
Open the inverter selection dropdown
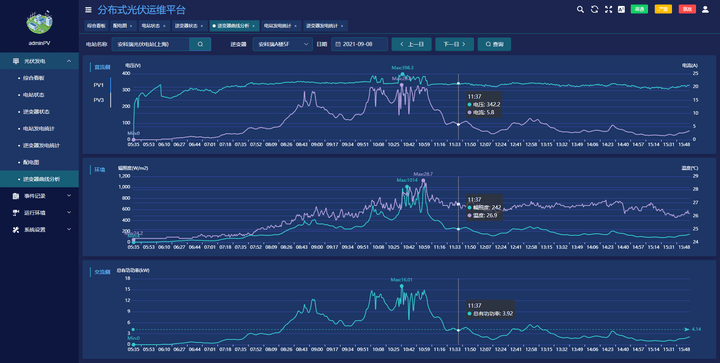pos(282,44)
